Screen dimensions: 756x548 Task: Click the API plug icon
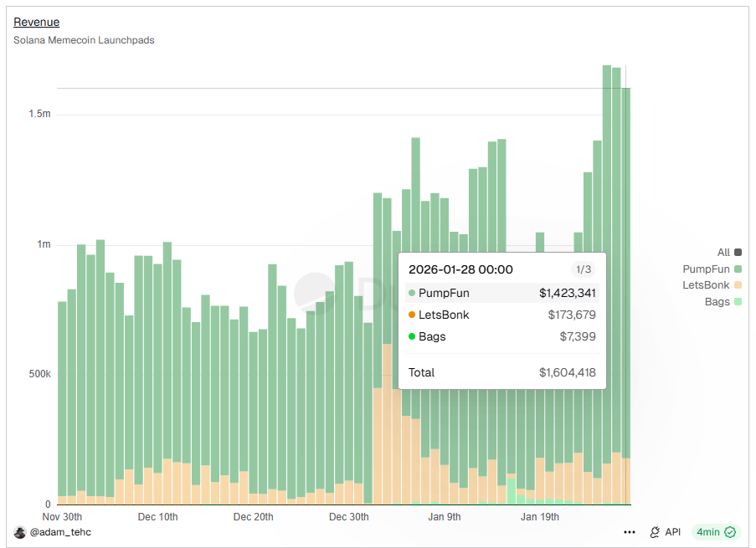coord(655,532)
